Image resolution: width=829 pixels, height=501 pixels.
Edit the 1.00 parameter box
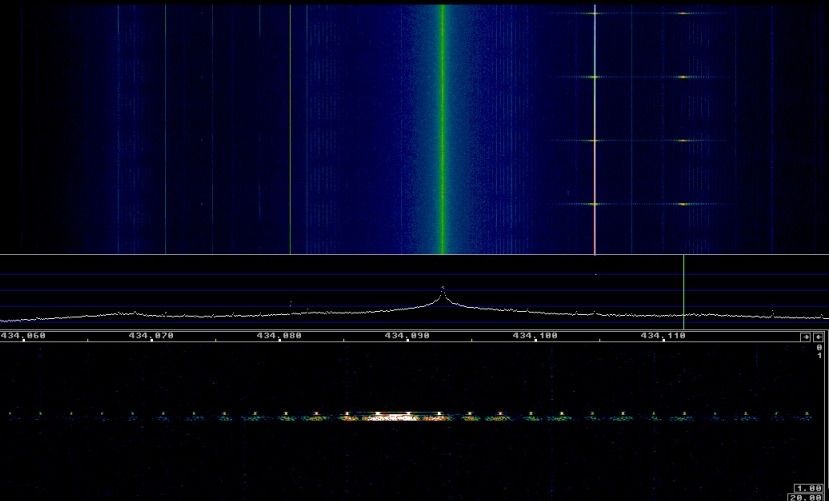tap(808, 489)
